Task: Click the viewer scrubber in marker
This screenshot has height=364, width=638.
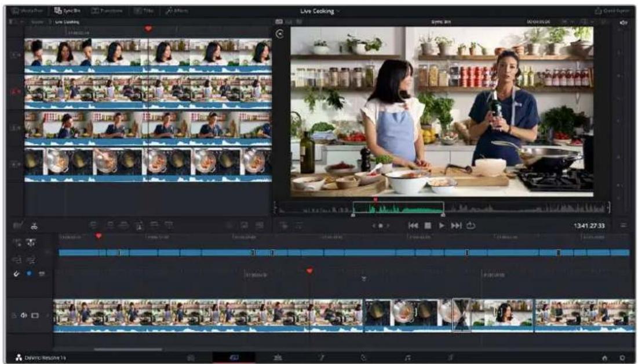Action: click(353, 215)
